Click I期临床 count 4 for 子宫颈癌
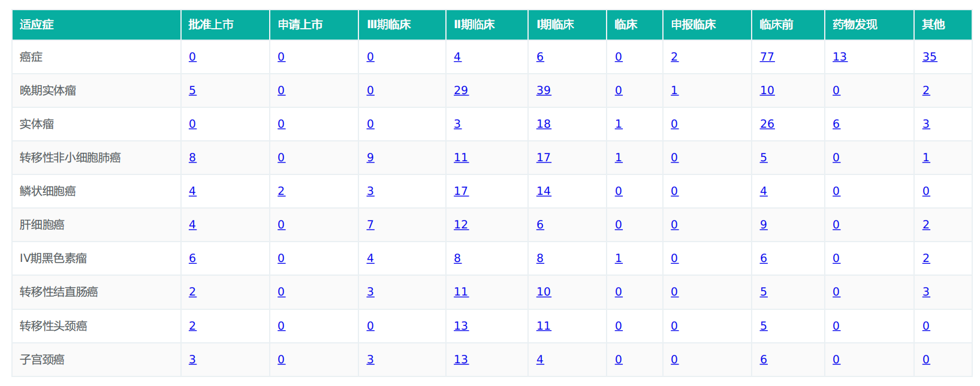 tap(540, 360)
